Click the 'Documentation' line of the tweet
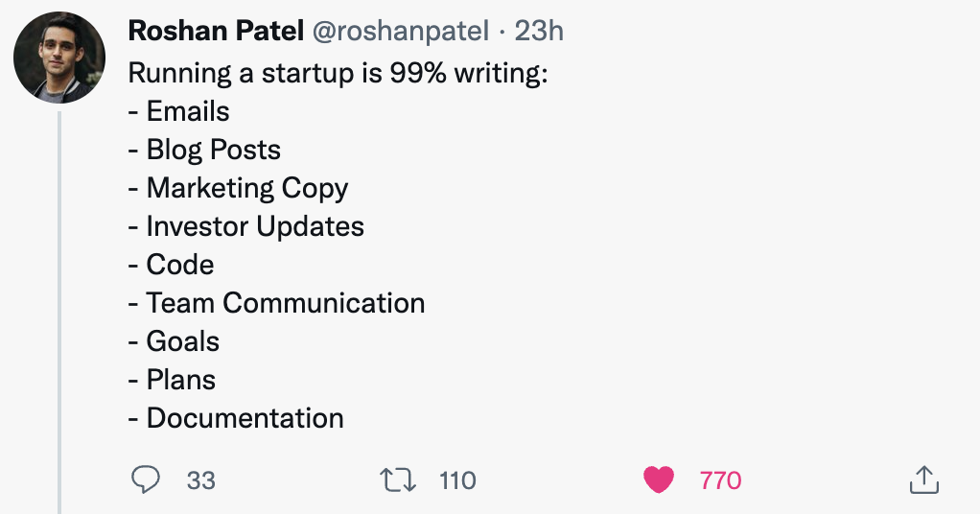 point(236,418)
